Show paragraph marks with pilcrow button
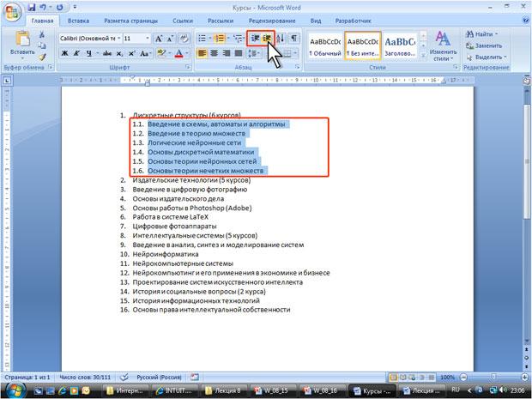This screenshot has height=399, width=532. click(294, 39)
